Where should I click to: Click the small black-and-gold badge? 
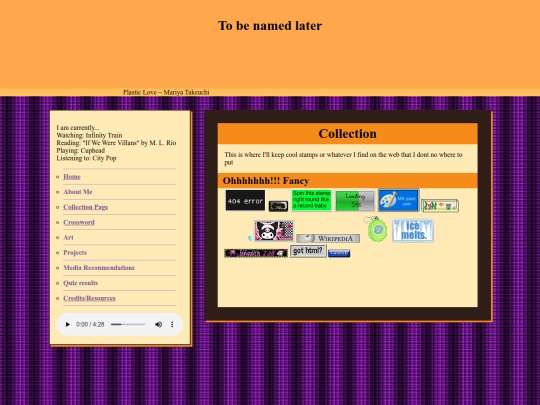pos(278,206)
